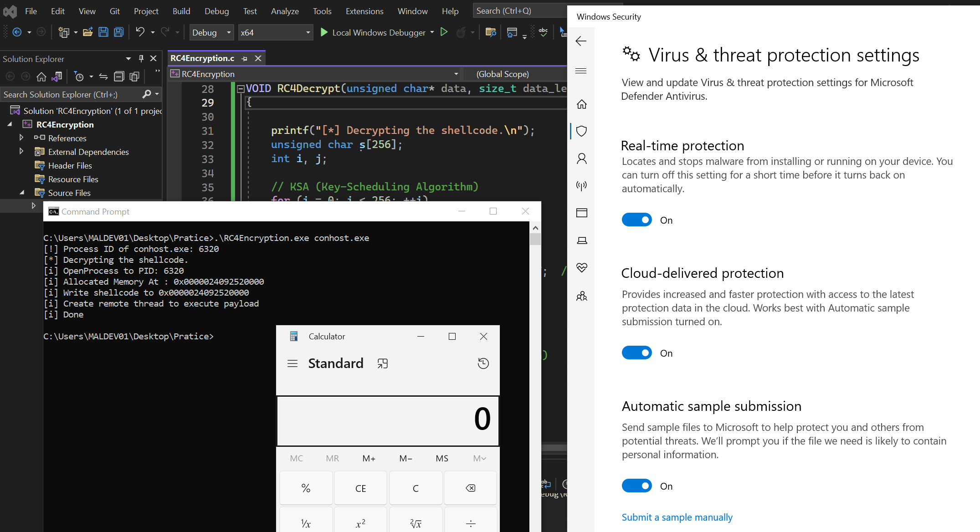The width and height of the screenshot is (980, 532).
Task: Open the Build menu
Action: click(181, 11)
